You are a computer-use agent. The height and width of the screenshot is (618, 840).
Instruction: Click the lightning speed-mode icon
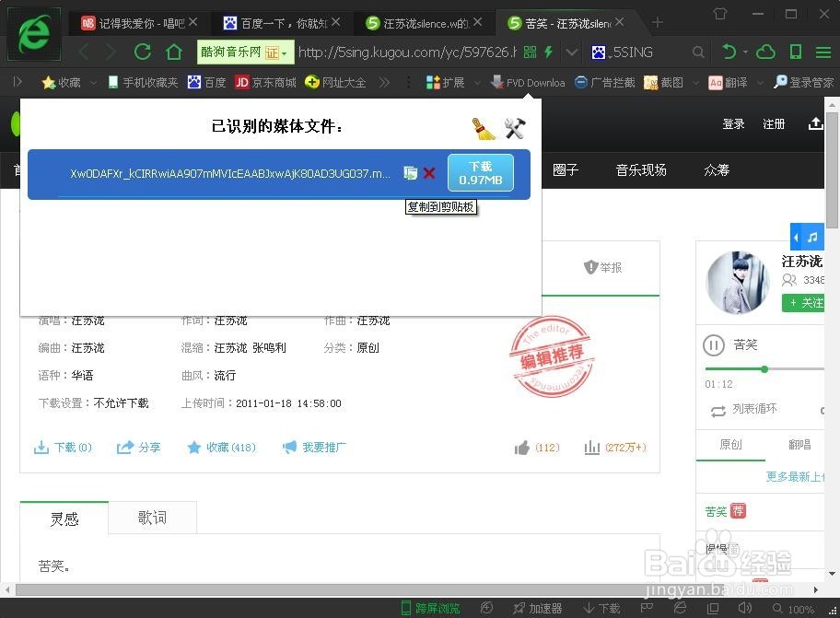click(549, 52)
